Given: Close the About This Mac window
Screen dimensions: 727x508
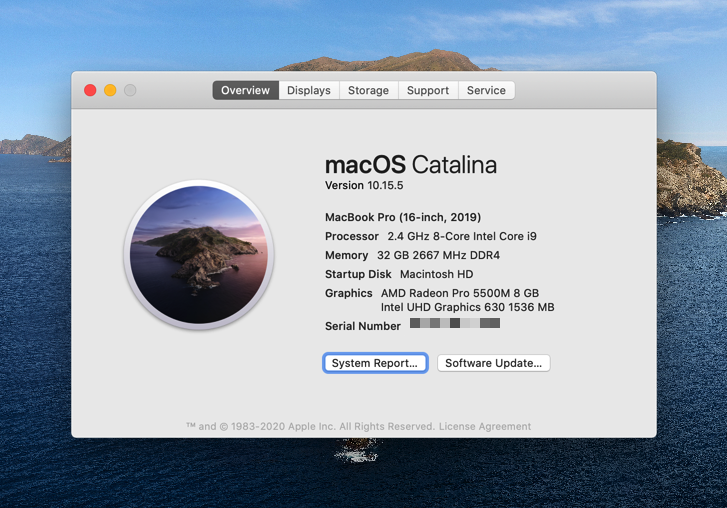Looking at the screenshot, I should [90, 90].
